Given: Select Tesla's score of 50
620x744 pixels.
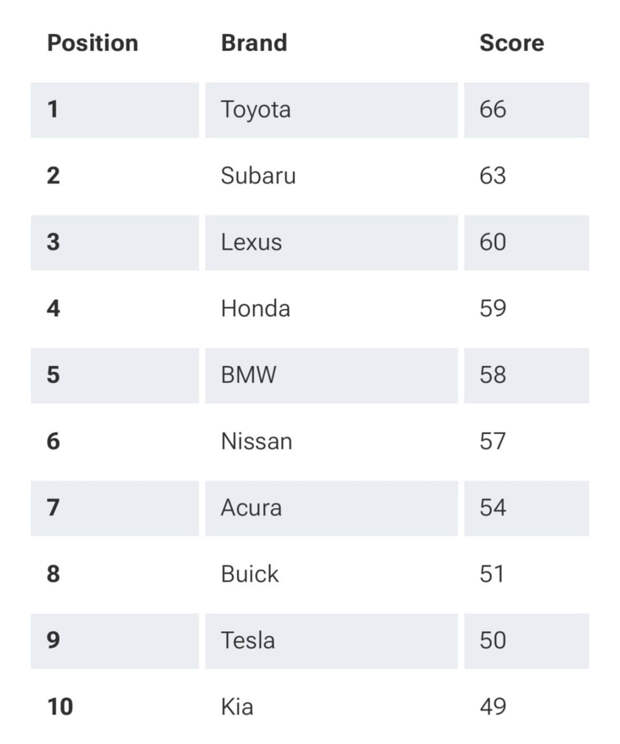Looking at the screenshot, I should (493, 640).
